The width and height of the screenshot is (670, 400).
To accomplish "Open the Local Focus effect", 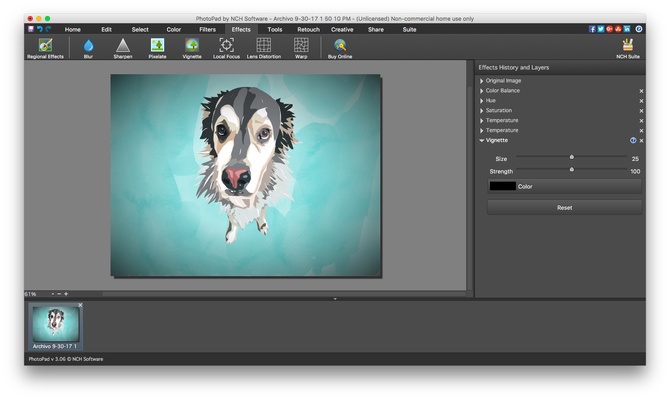I will tap(226, 48).
